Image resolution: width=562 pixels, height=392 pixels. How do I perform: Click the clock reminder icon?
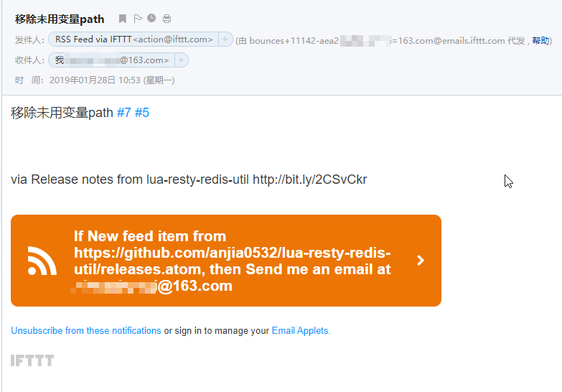click(x=151, y=18)
